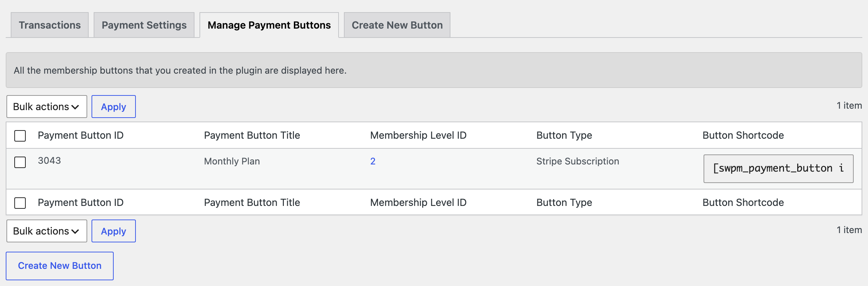Viewport: 868px width, 286px height.
Task: Click the bottom Apply button
Action: [x=114, y=231]
